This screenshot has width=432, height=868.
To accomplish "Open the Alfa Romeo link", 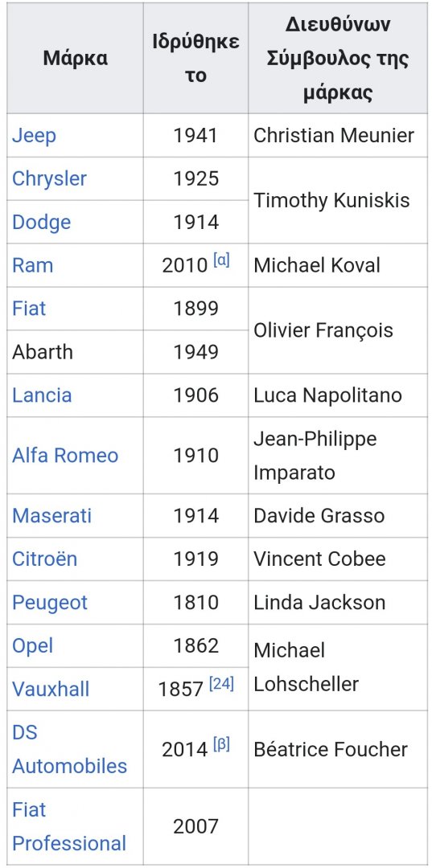I will tap(65, 456).
